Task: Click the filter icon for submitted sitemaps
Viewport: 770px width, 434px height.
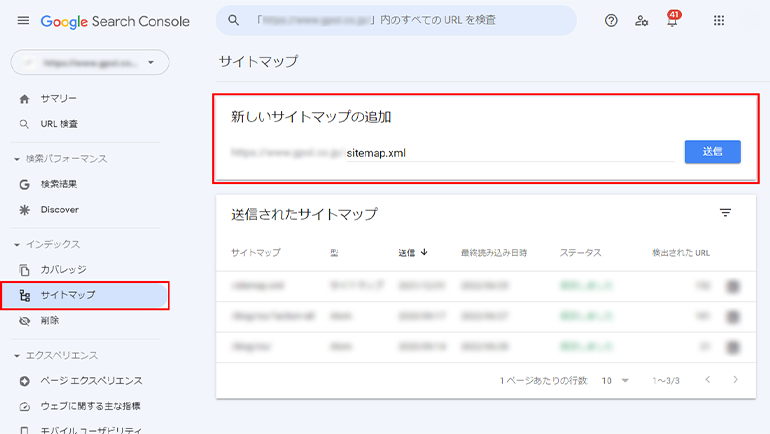Action: pos(725,213)
